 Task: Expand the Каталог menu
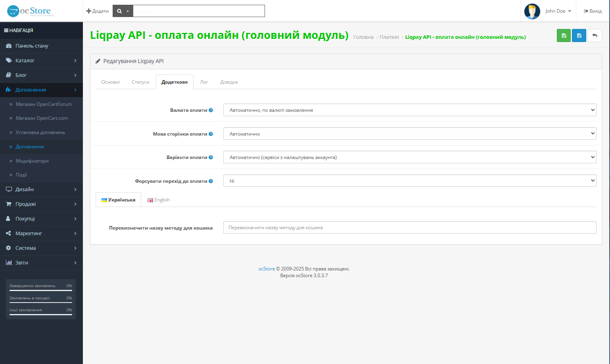pyautogui.click(x=41, y=61)
